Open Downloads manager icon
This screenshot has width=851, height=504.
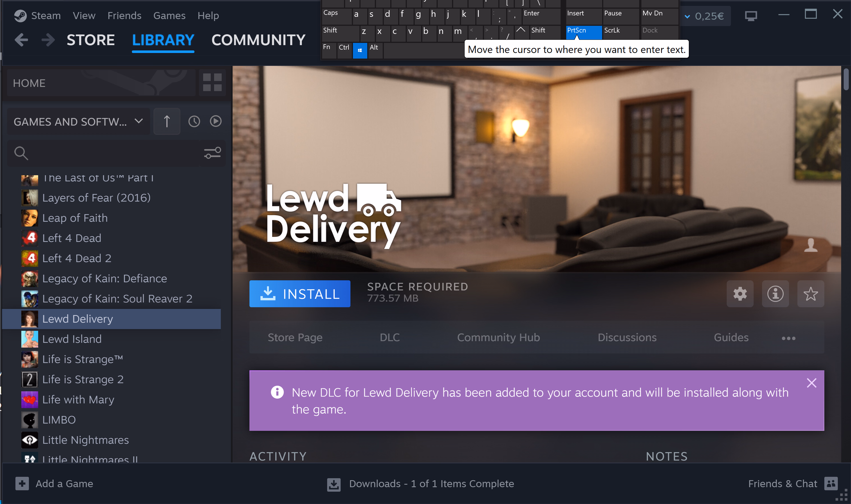click(334, 484)
